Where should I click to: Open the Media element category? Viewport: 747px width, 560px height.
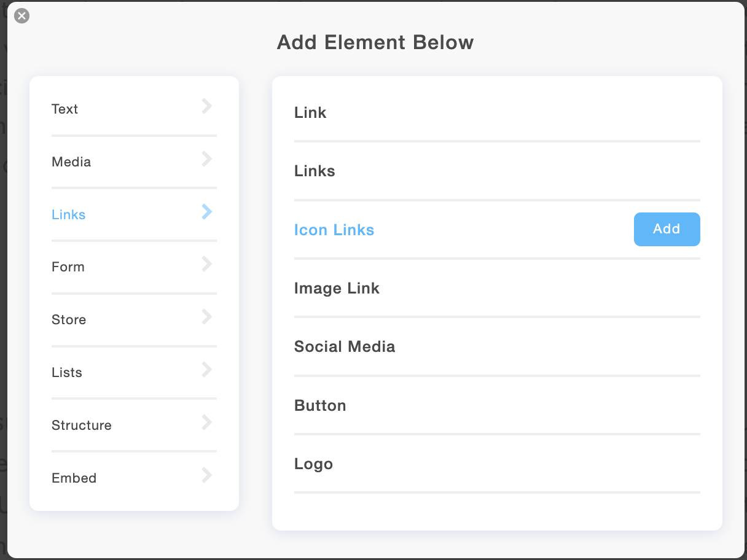[71, 161]
